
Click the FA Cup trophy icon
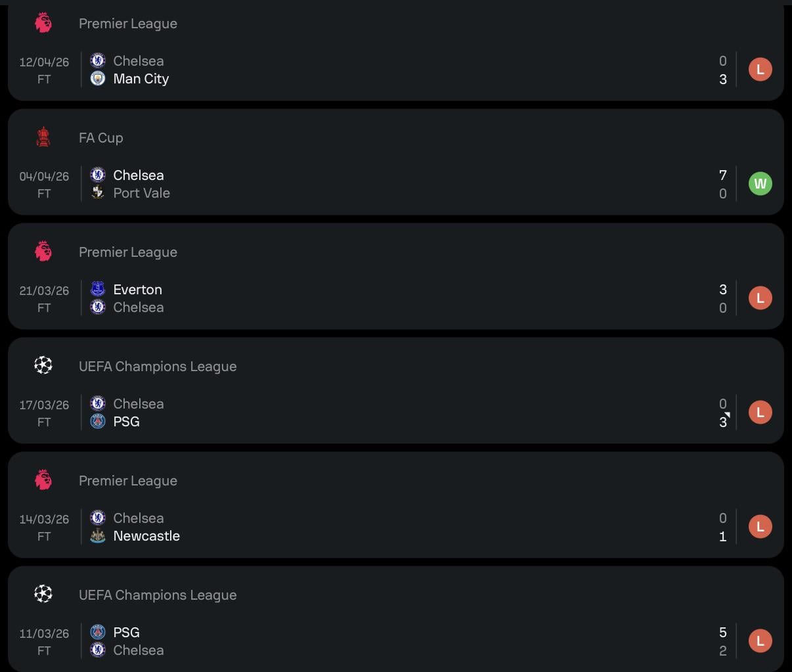coord(43,137)
